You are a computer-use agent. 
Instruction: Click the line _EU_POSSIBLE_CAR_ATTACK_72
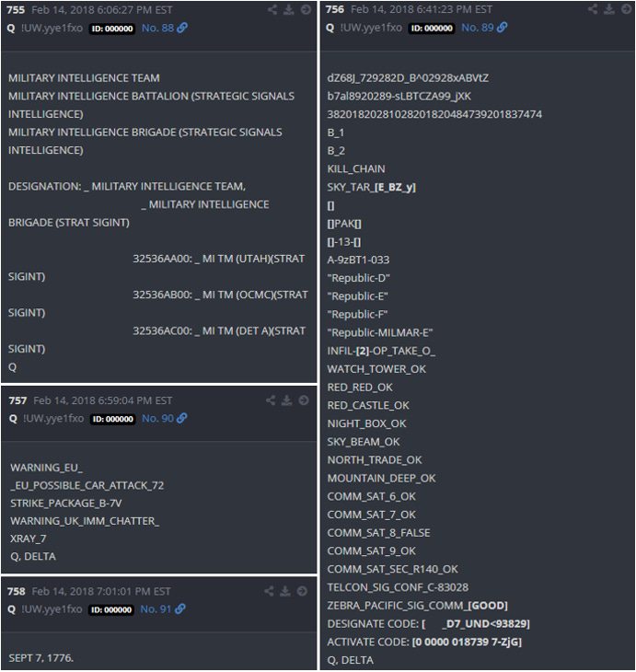(x=87, y=485)
